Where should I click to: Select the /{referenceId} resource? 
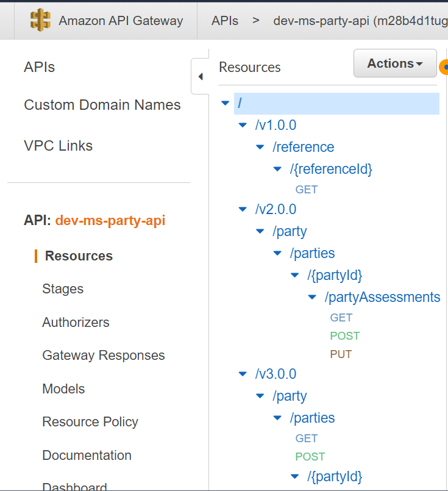coord(331,168)
